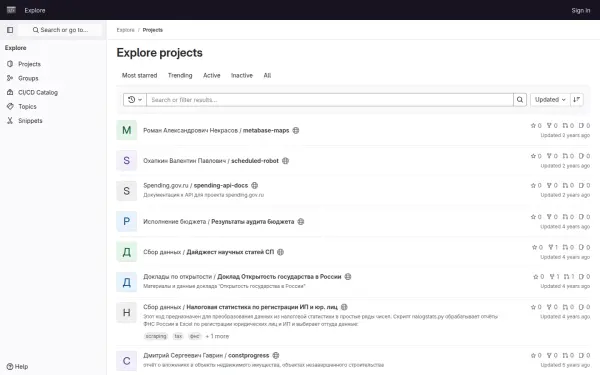Image resolution: width=600 pixels, height=375 pixels.
Task: Open the Search or go to box
Action: click(x=60, y=30)
